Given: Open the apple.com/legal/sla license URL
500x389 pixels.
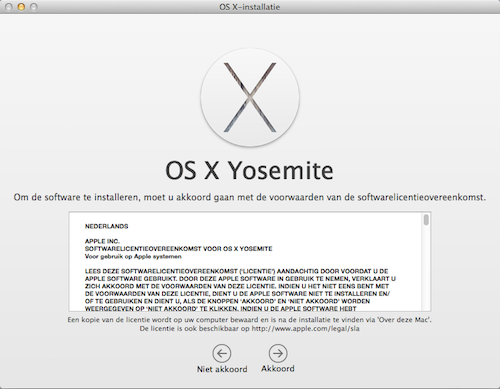Looking at the screenshot, I should point(305,329).
